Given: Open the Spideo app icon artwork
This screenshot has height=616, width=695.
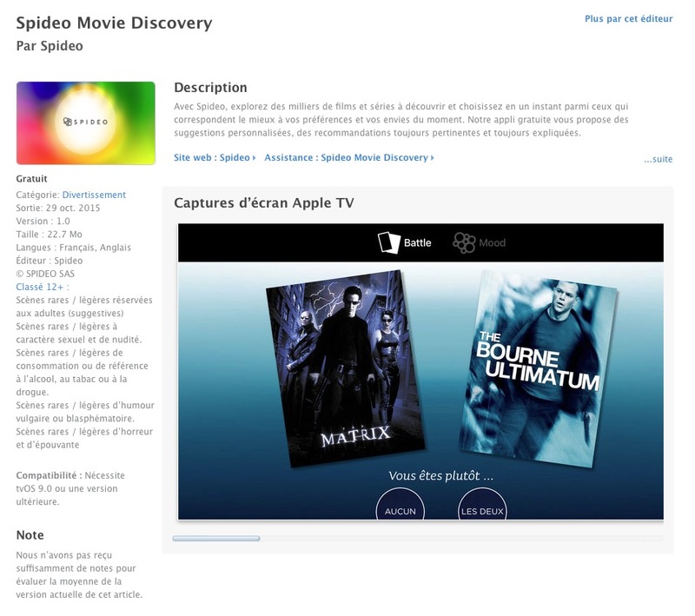Looking at the screenshot, I should pyautogui.click(x=85, y=123).
